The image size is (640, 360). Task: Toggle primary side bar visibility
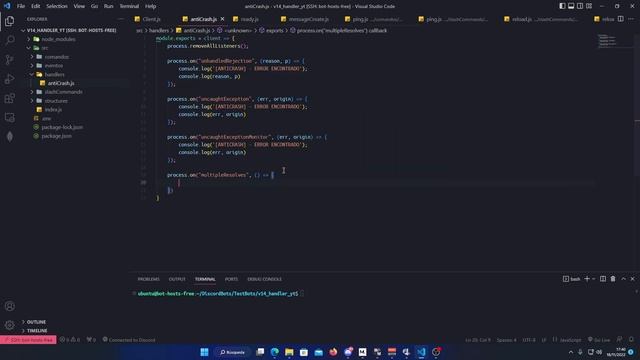pyautogui.click(x=562, y=6)
